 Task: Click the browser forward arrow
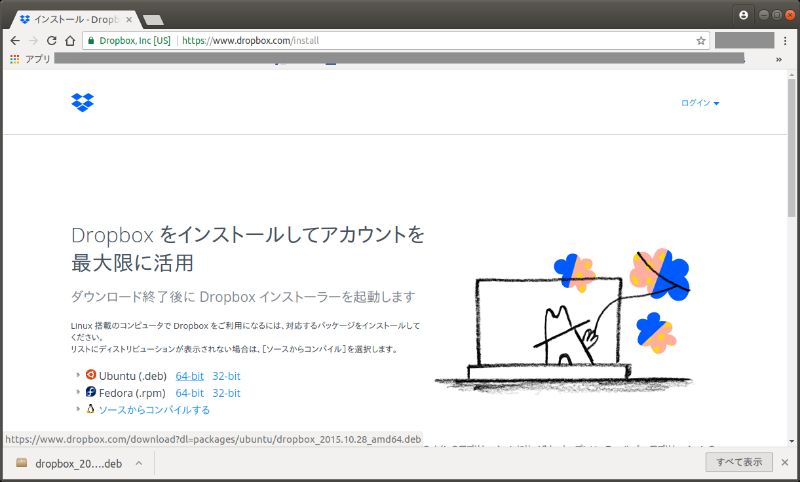click(x=34, y=41)
